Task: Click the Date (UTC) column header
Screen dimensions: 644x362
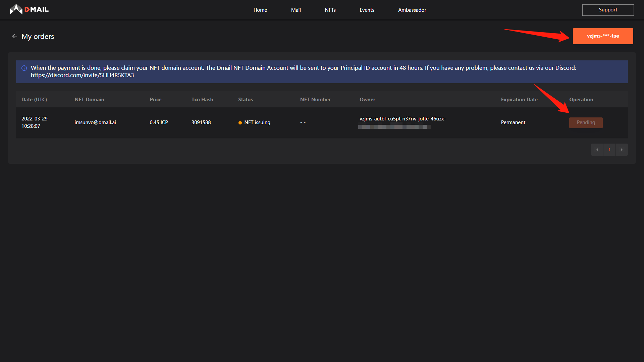Action: pyautogui.click(x=34, y=100)
